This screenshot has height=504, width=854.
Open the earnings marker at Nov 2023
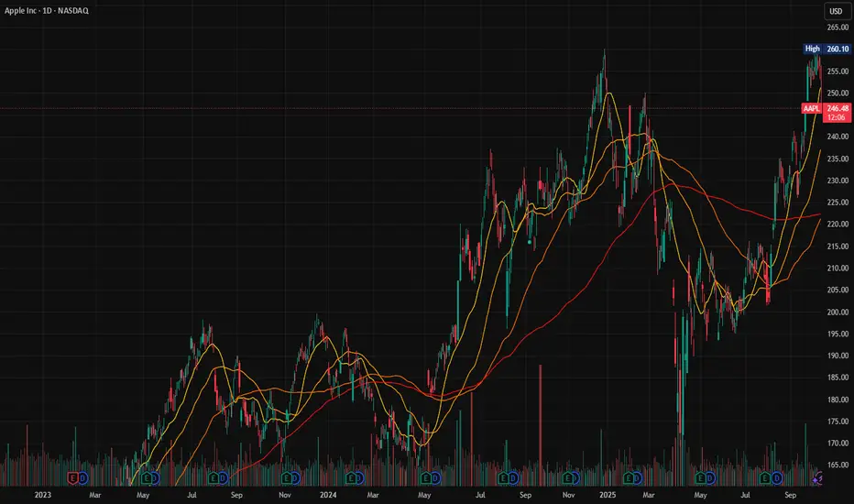[x=287, y=478]
